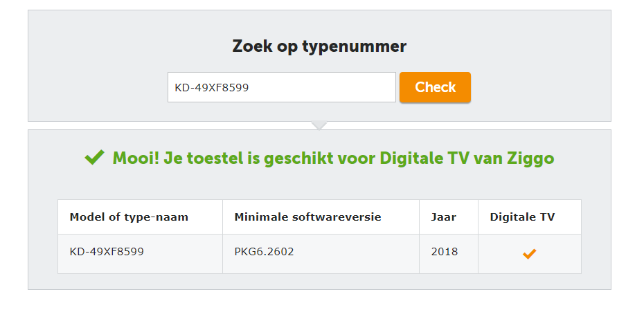Select the KD-49XF8599 table cell

pos(107,252)
